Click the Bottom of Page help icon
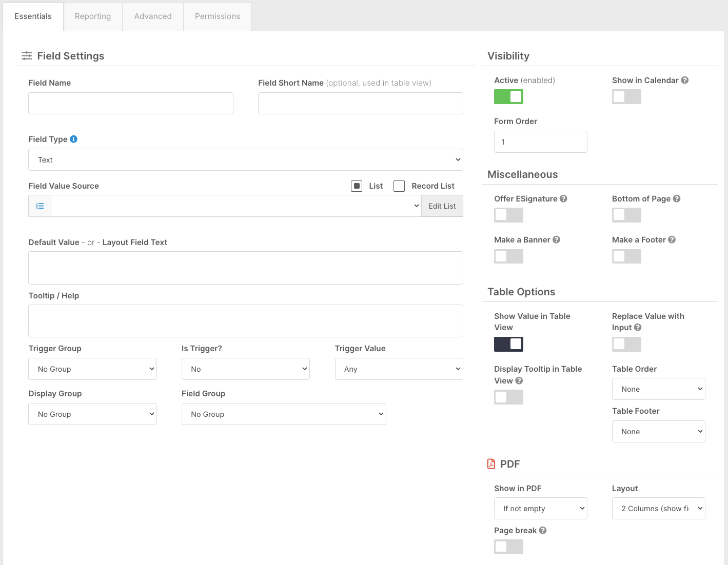 click(x=677, y=198)
